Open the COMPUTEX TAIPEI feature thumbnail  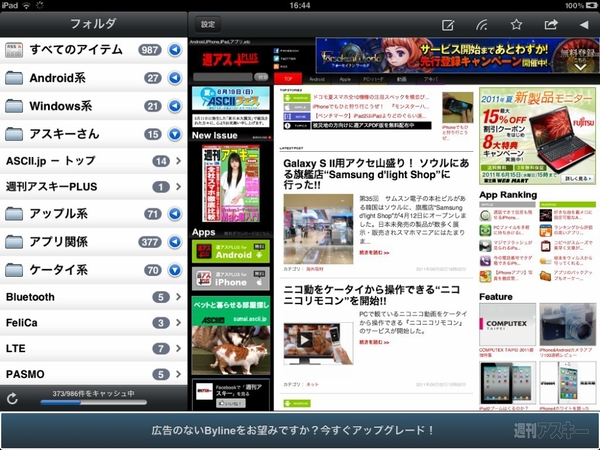507,324
